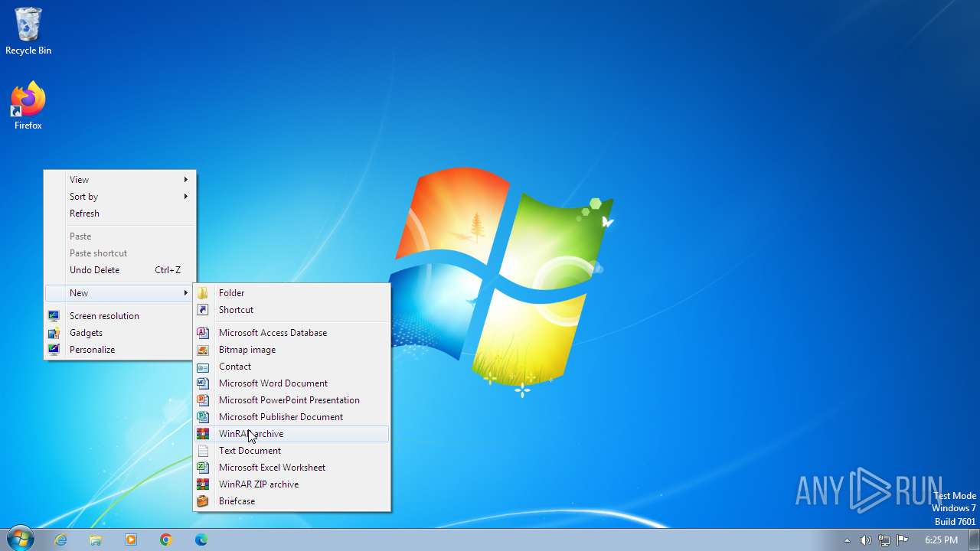The height and width of the screenshot is (551, 980).
Task: Open the Windows Start orb
Action: click(x=20, y=539)
